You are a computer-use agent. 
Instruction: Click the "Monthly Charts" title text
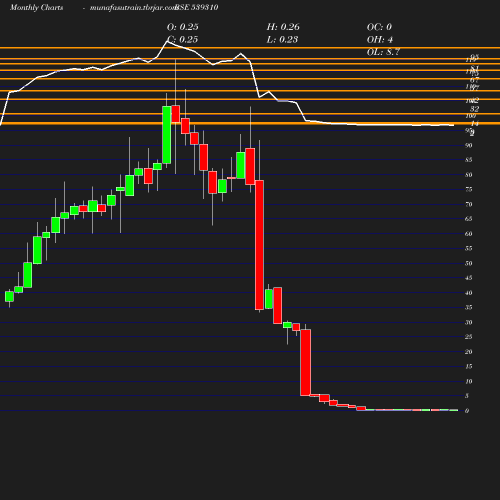click(36, 7)
